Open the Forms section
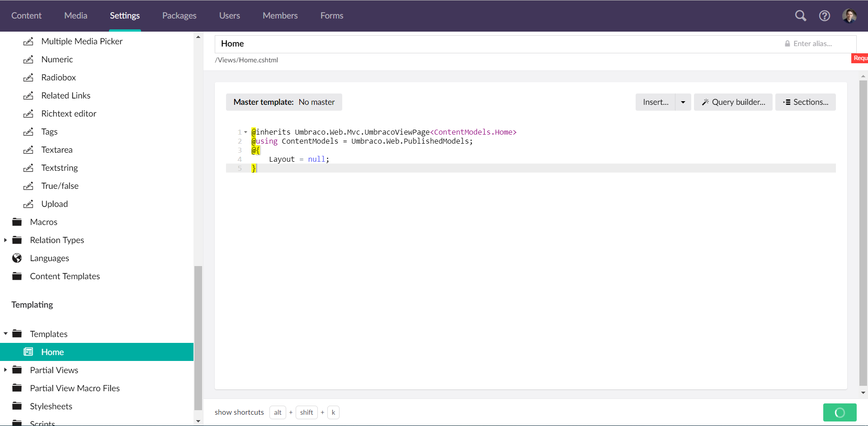 331,15
